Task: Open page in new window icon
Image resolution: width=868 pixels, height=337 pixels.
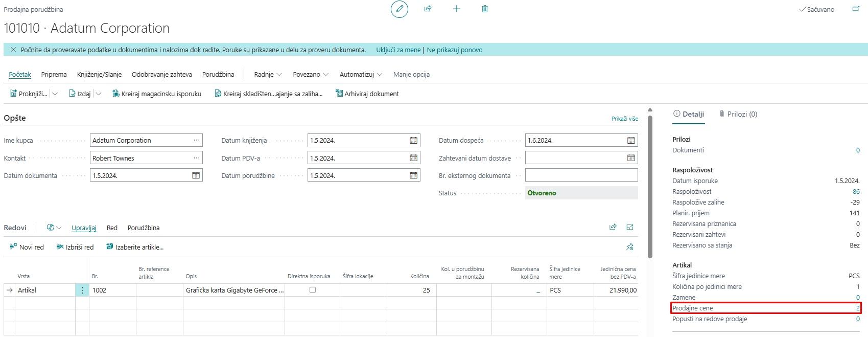Action: click(856, 9)
